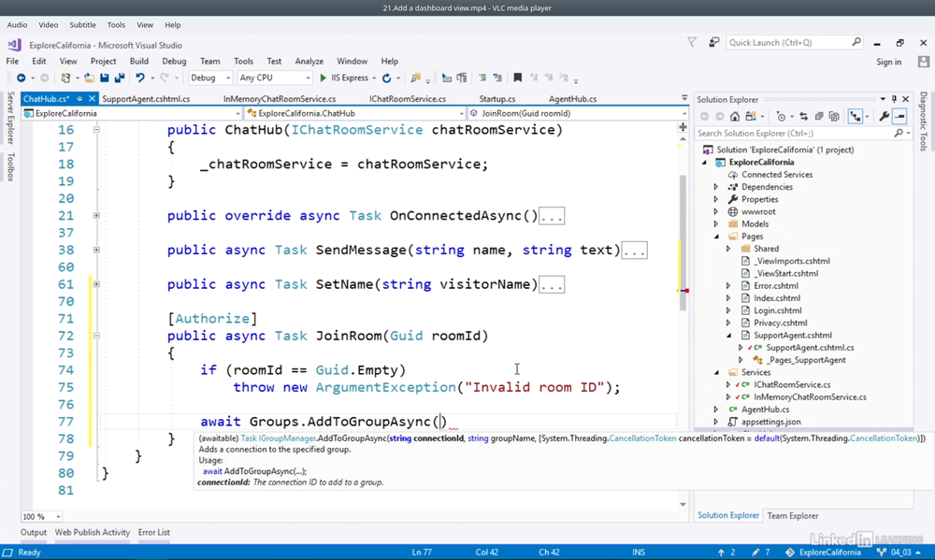Click the Quick Launch magnifier icon
The width and height of the screenshot is (935, 560).
coord(856,42)
